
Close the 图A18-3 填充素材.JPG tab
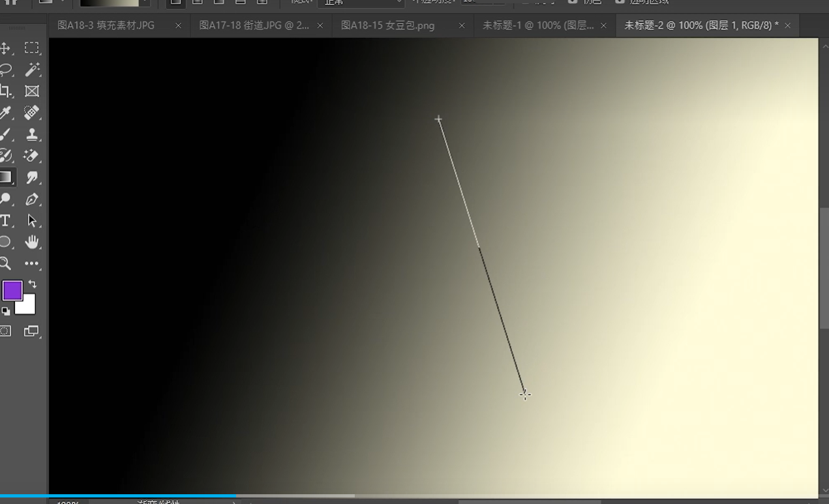[x=179, y=25]
